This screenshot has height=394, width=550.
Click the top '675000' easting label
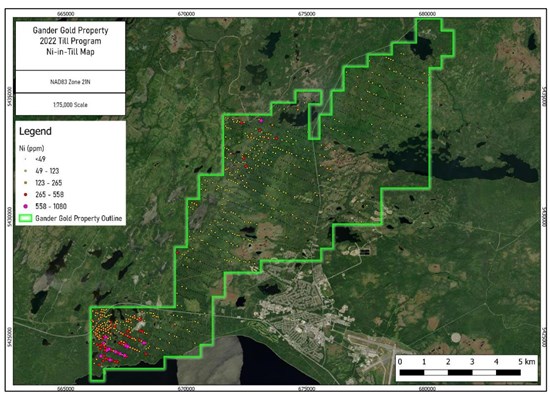[307, 14]
